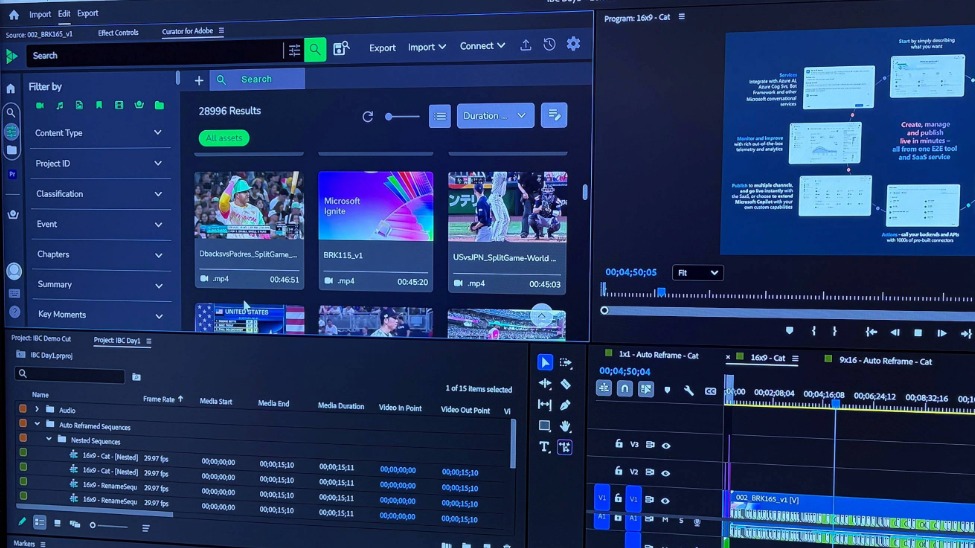
Task: Open Curator settings gear
Action: tap(573, 44)
